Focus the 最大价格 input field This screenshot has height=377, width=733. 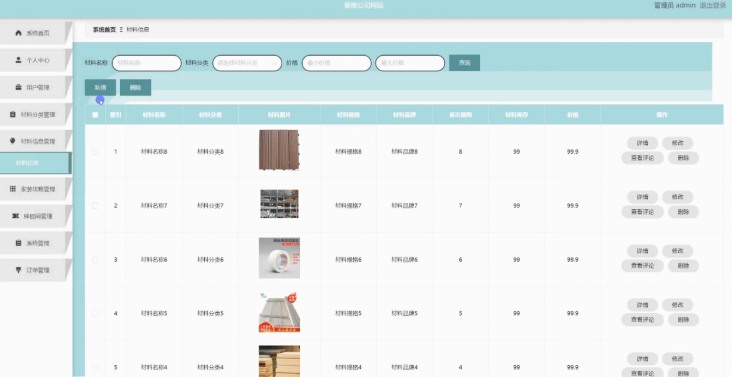click(x=410, y=63)
